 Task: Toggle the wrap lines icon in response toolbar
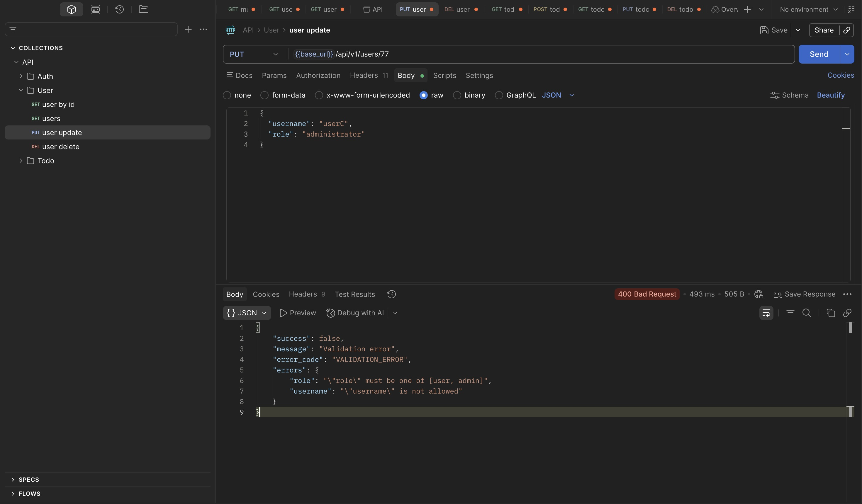(x=766, y=313)
